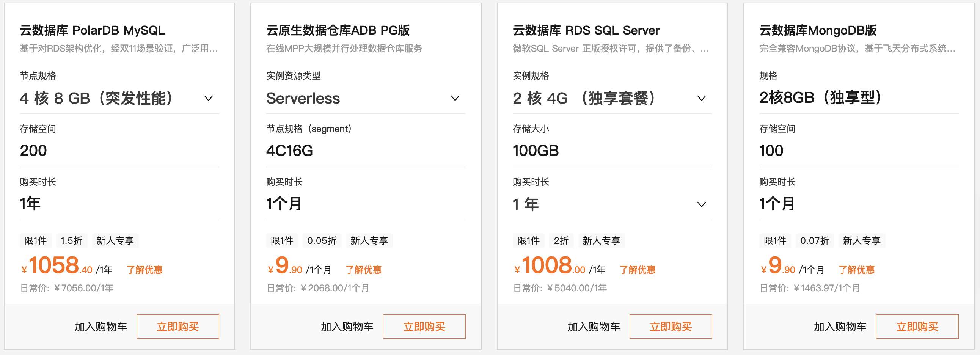Add PolarDB MySQL to cart via 加入购物车
The image size is (980, 355).
coord(101,326)
